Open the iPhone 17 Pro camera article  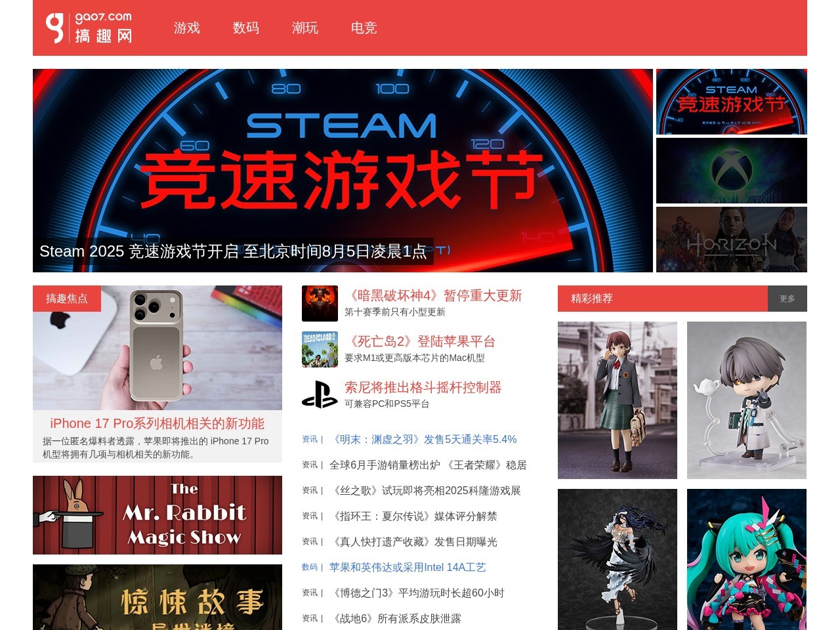pos(157,423)
